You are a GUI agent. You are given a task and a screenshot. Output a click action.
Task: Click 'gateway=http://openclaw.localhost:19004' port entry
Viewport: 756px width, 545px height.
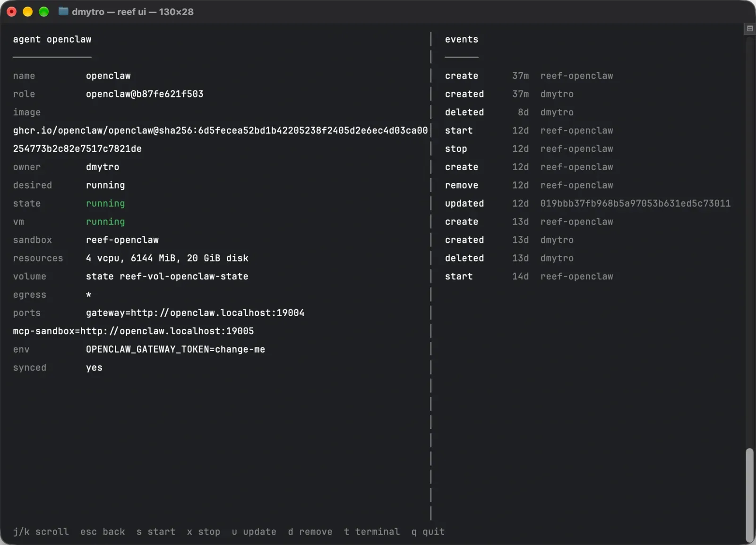(x=195, y=313)
